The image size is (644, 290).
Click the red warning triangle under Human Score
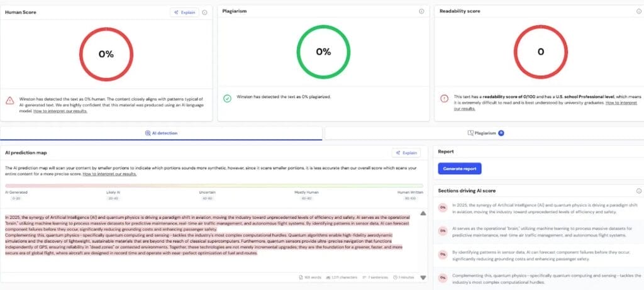point(10,100)
